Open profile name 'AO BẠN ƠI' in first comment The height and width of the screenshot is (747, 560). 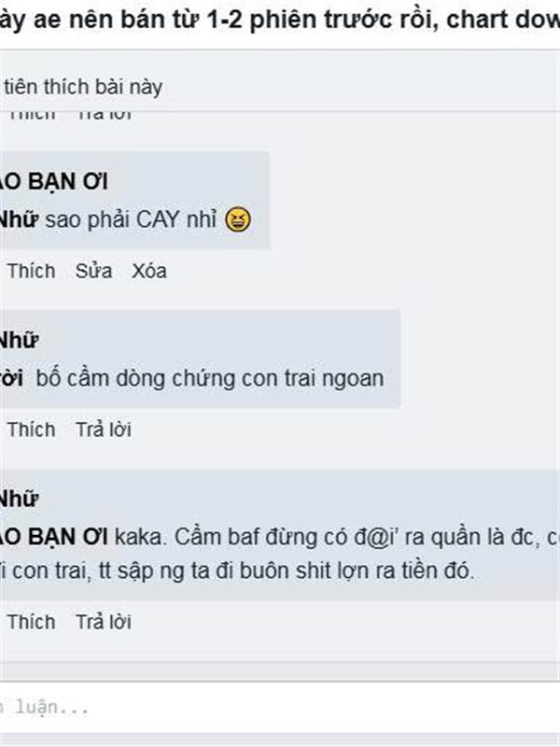pos(54,181)
